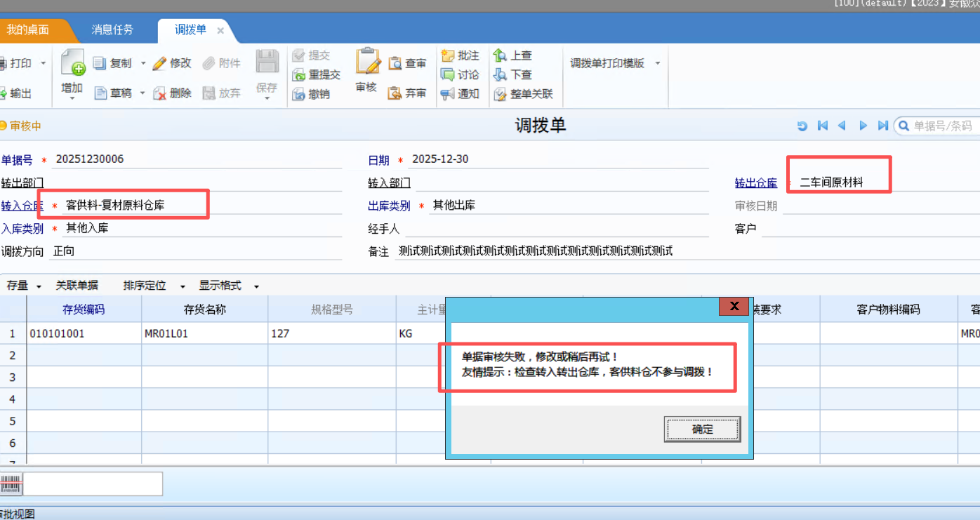The width and height of the screenshot is (980, 520).
Task: Click the 删除 delete icon
Action: click(160, 93)
